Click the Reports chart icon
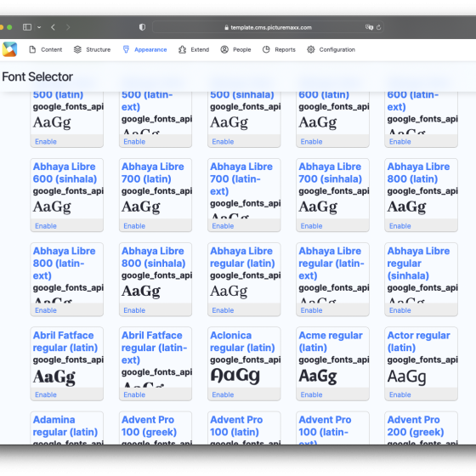This screenshot has height=476, width=476. 266,49
